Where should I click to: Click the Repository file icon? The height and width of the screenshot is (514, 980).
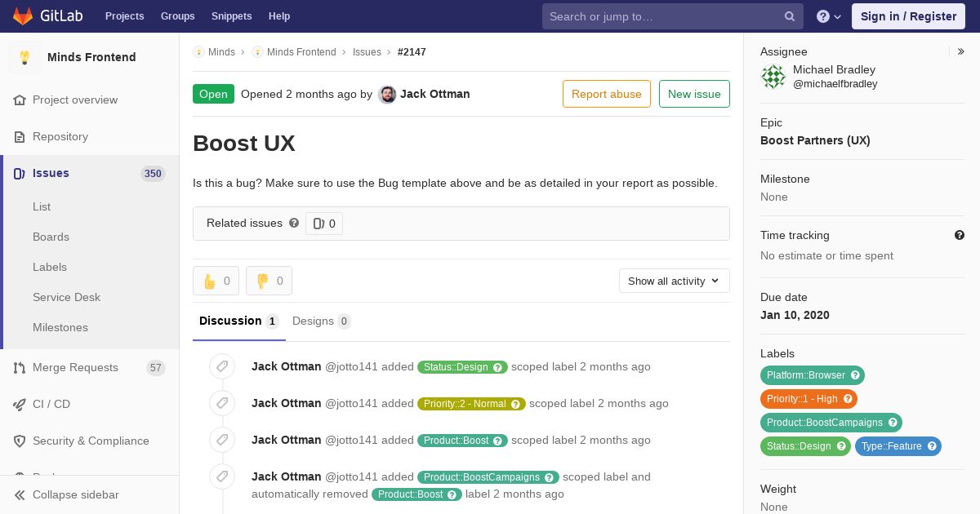(20, 136)
